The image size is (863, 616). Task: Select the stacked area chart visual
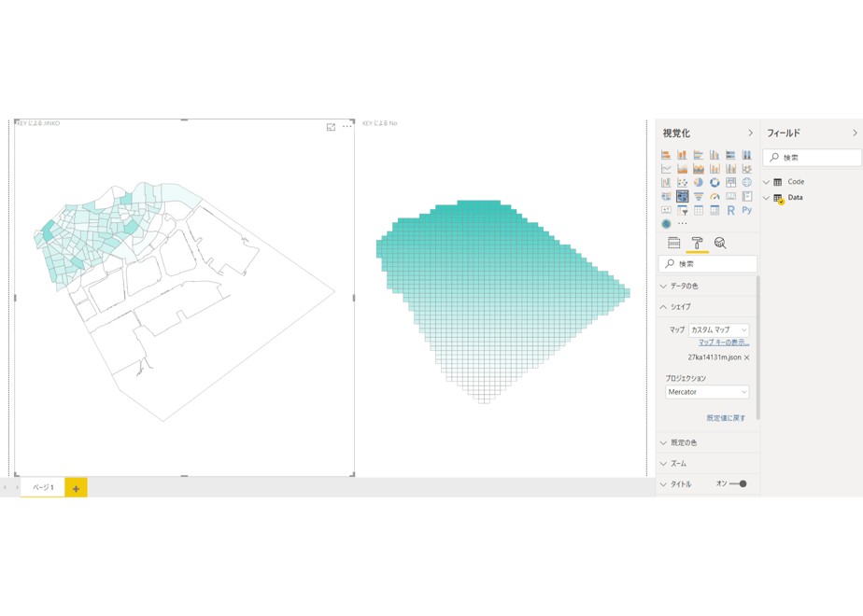point(699,168)
